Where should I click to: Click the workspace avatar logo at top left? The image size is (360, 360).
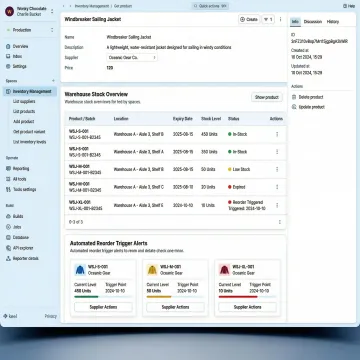(9, 11)
